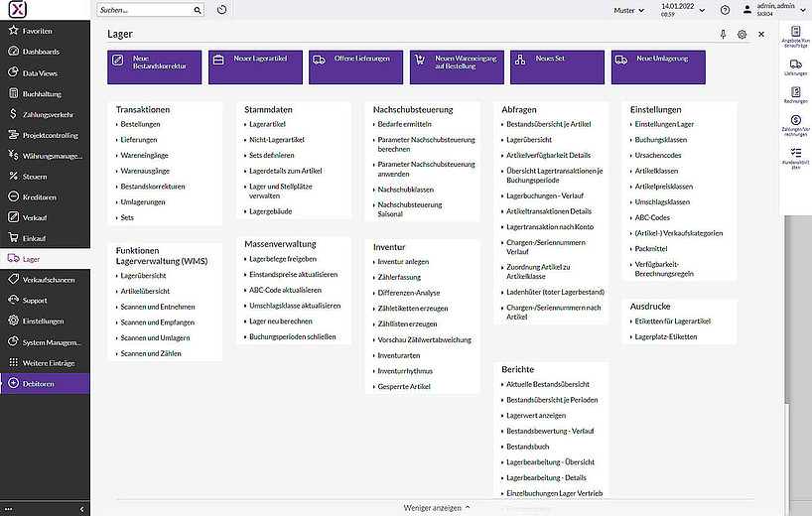Click Offene Lieferungen tile

(x=355, y=66)
